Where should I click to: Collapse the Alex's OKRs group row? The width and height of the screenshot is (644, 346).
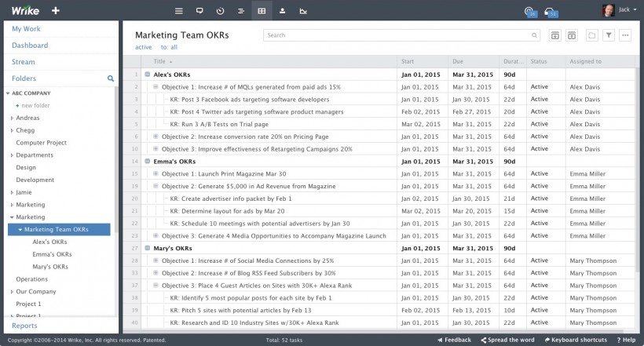[x=148, y=75]
